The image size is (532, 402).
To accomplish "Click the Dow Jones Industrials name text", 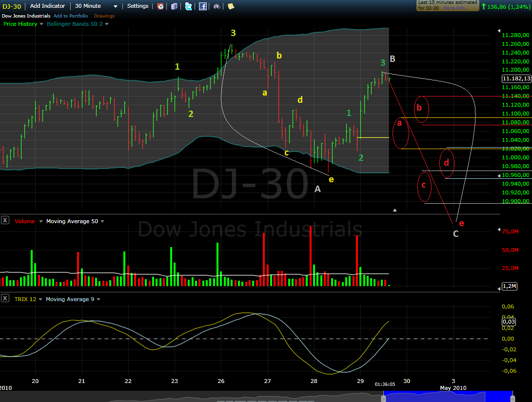I will 26,16.
